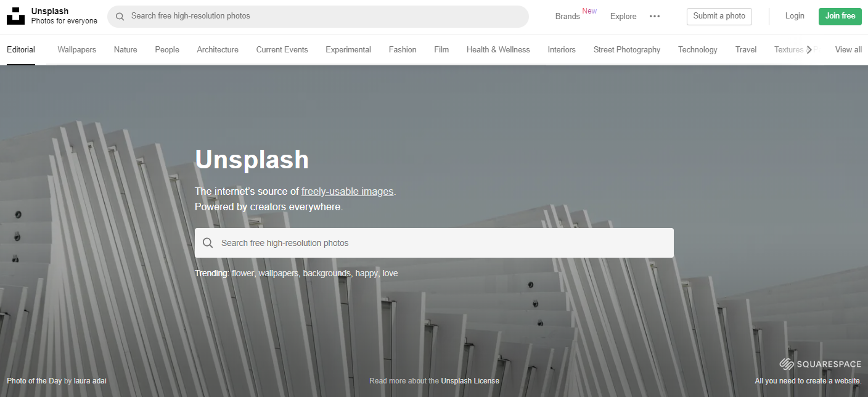Click the Squarespace logo

(820, 364)
